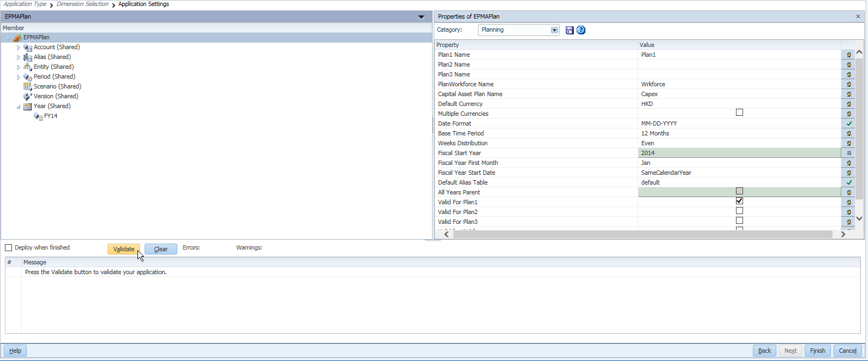Click the status icon for Plan1 Name row
868x361 pixels.
point(849,55)
